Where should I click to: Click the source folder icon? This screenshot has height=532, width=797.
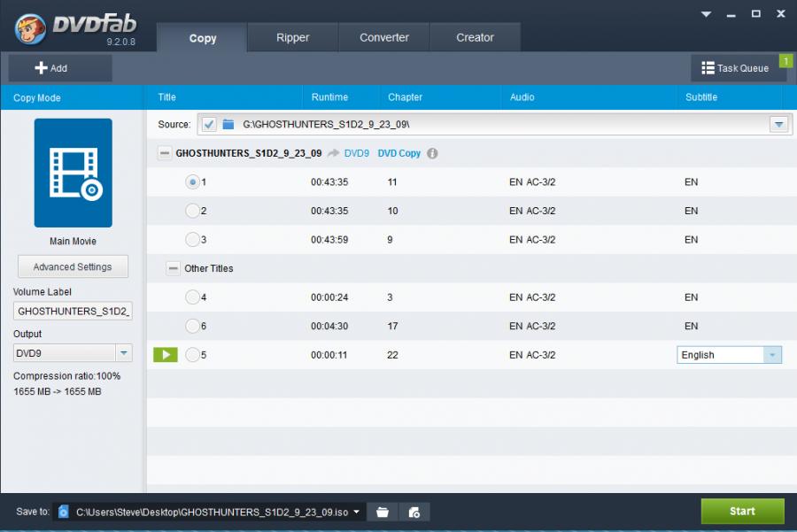(x=228, y=125)
